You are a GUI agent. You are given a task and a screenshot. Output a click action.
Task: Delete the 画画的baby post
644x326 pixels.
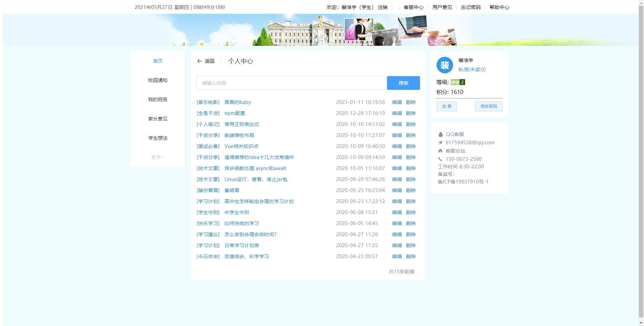point(411,102)
